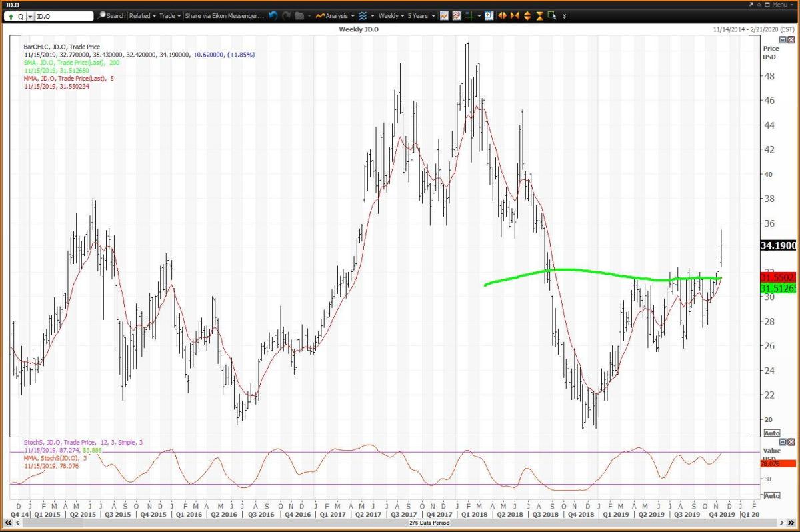Click Share via Eikon Messenger button
Image resolution: width=800 pixels, height=532 pixels.
(x=224, y=15)
